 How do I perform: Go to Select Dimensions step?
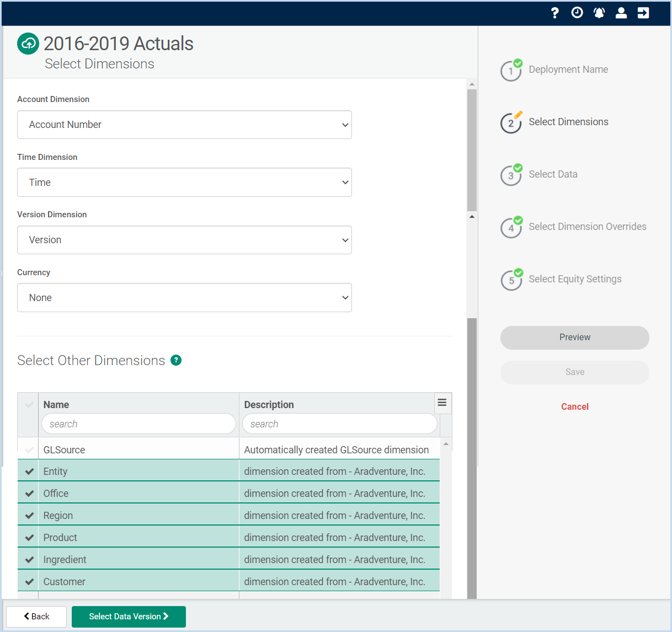point(568,122)
